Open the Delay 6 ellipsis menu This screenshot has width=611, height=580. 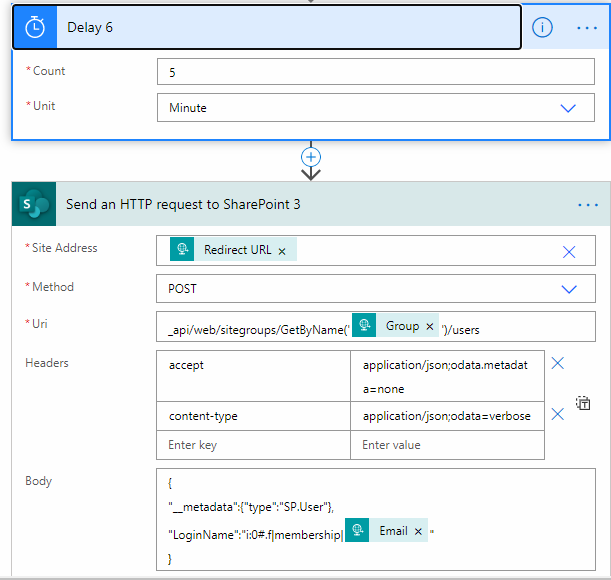tap(587, 28)
